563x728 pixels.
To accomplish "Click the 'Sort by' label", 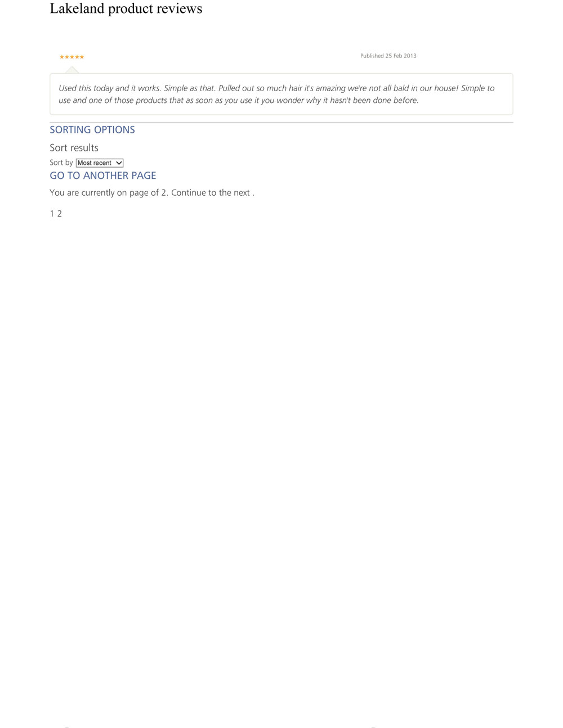I will tap(61, 163).
